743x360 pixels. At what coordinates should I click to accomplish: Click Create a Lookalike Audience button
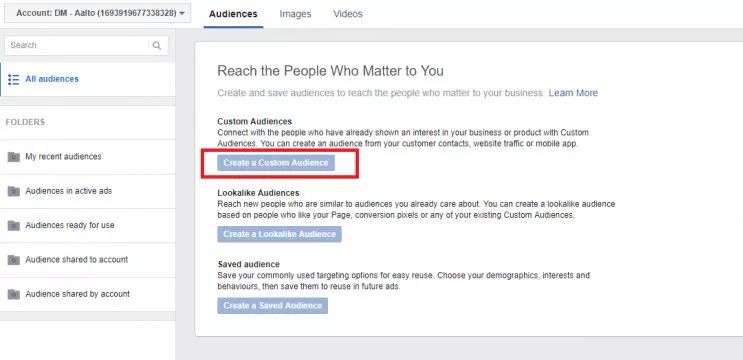279,234
